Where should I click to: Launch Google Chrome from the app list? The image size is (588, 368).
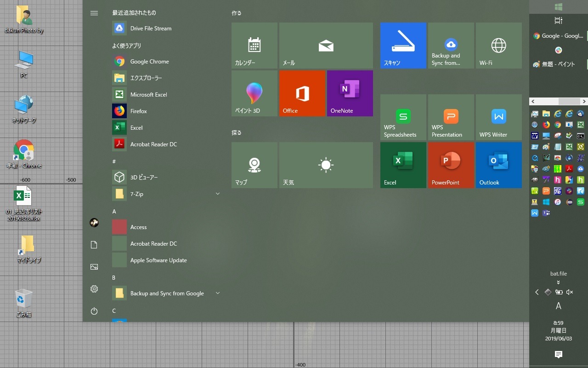click(166, 61)
